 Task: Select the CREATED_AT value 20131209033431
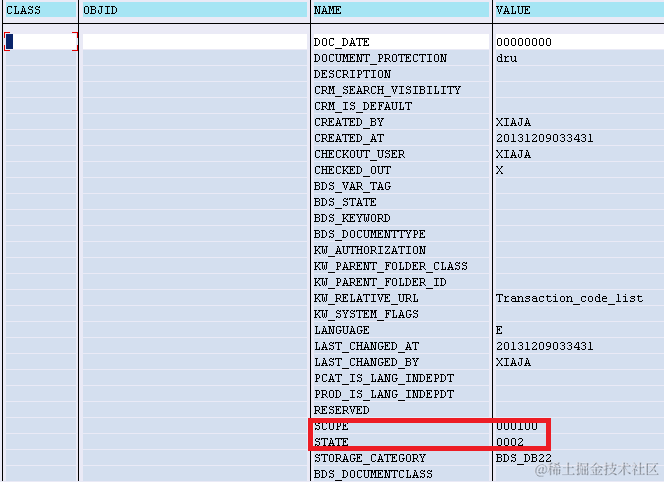[579, 138]
